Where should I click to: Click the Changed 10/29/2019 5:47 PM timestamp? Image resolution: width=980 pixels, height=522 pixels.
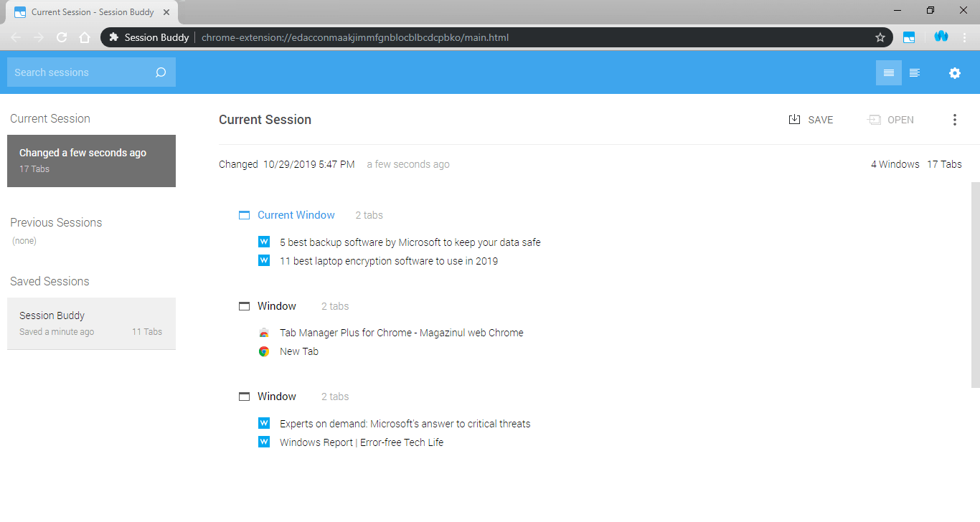287,164
